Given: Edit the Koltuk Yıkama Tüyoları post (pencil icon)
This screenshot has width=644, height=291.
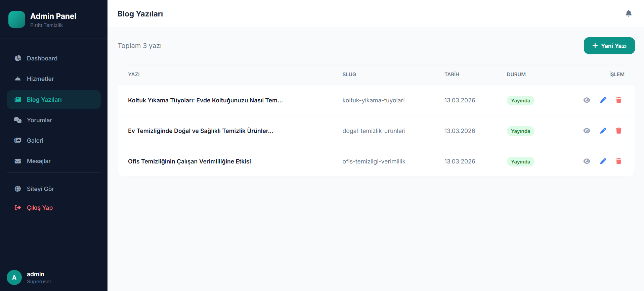Looking at the screenshot, I should (603, 100).
